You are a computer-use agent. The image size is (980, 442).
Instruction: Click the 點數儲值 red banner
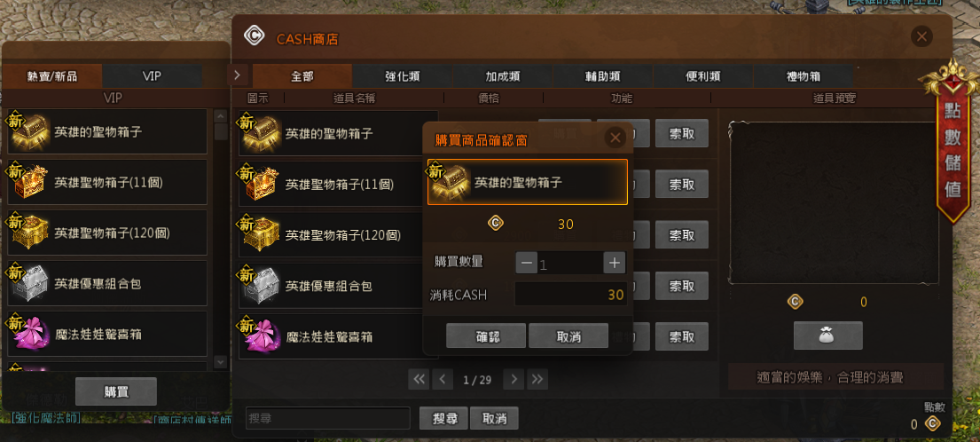(952, 148)
